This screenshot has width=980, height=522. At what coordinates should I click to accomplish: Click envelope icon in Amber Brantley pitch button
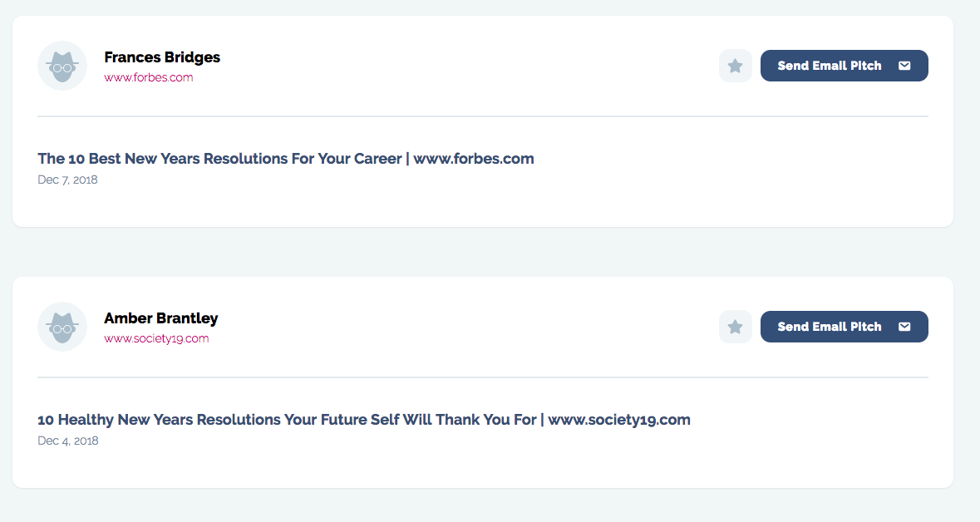coord(904,327)
